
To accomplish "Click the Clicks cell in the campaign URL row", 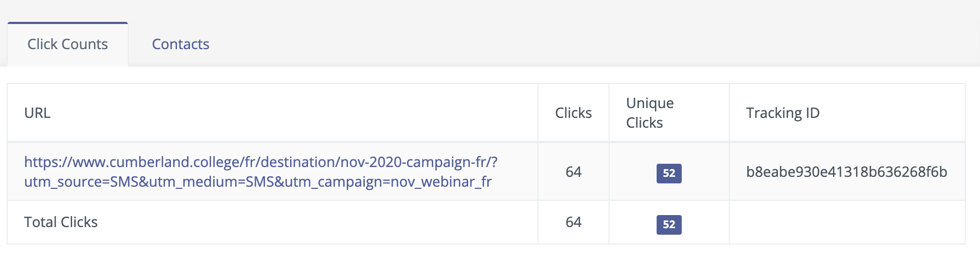I will (x=574, y=171).
